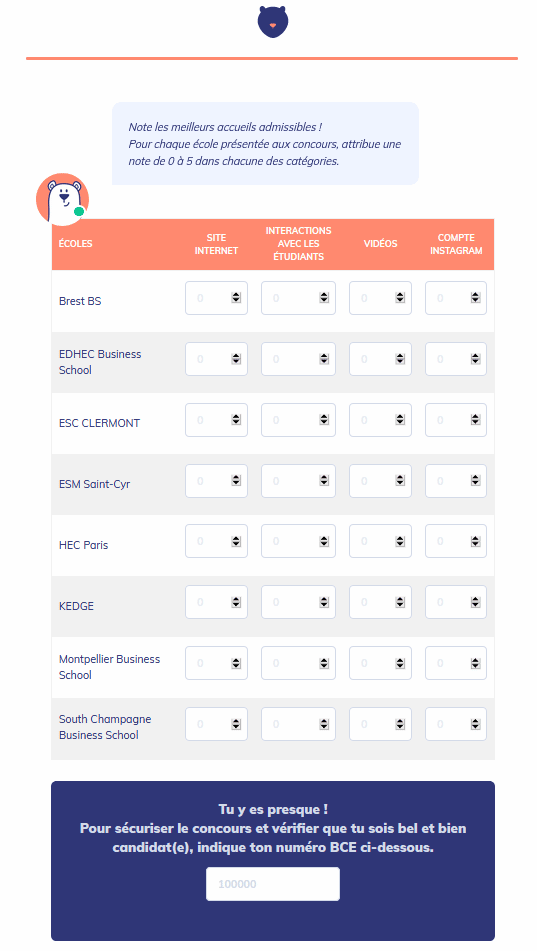The image size is (537, 951).
Task: Click HEC Paris Compte Instagram stepper arrows
Action: [475, 541]
